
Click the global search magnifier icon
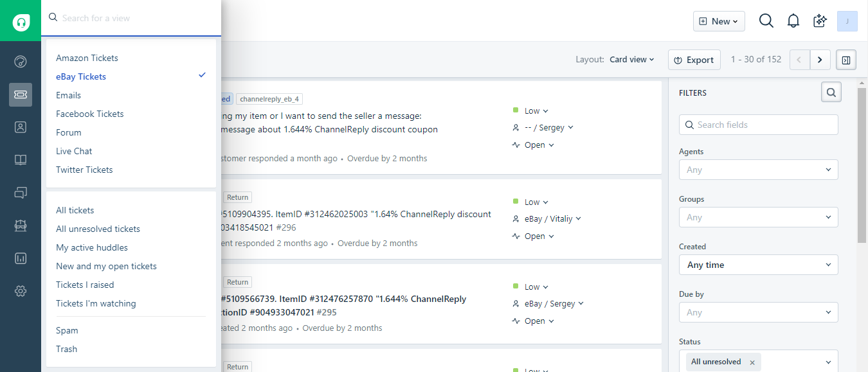[766, 21]
